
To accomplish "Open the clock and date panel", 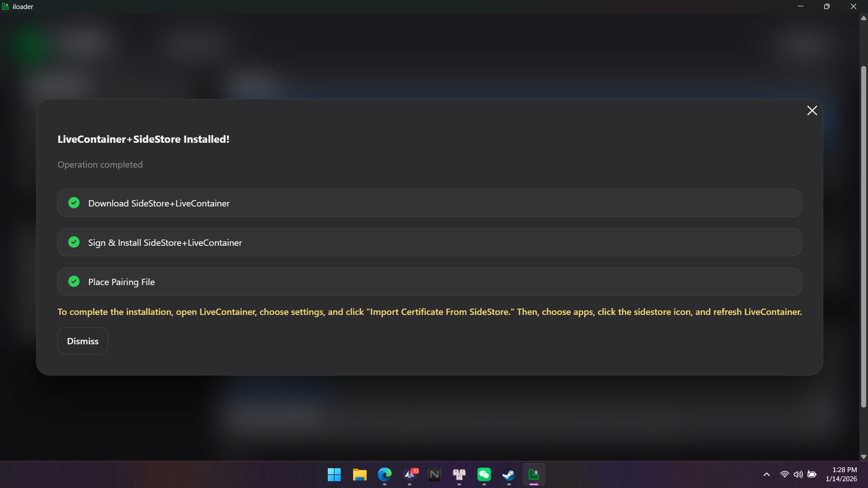I will tap(841, 474).
